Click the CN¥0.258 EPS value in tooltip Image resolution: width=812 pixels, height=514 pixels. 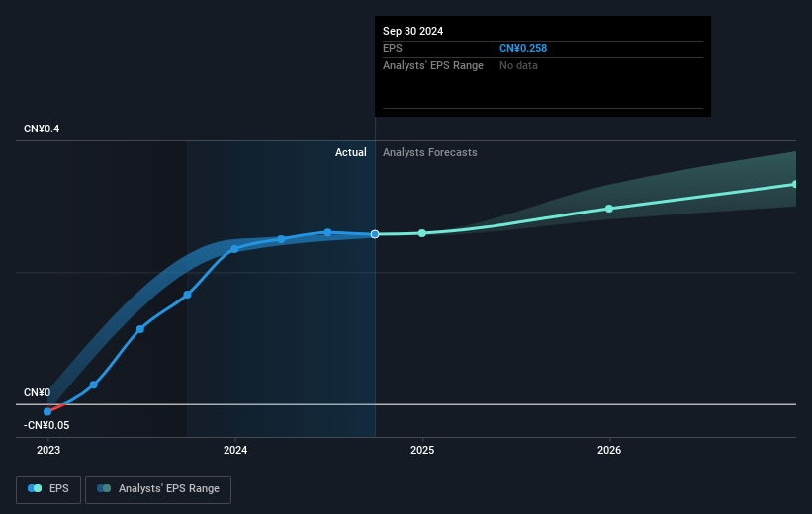pos(523,48)
